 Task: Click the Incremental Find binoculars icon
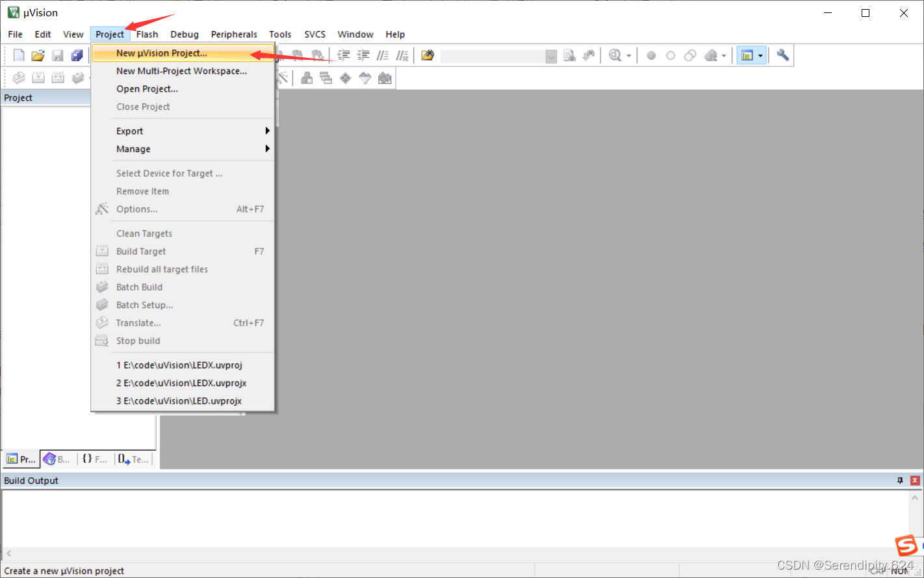pos(589,56)
